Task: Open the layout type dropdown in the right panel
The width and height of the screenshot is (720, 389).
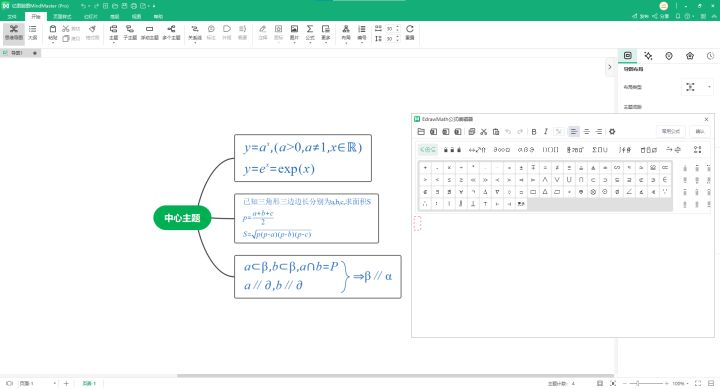Action: pos(697,87)
